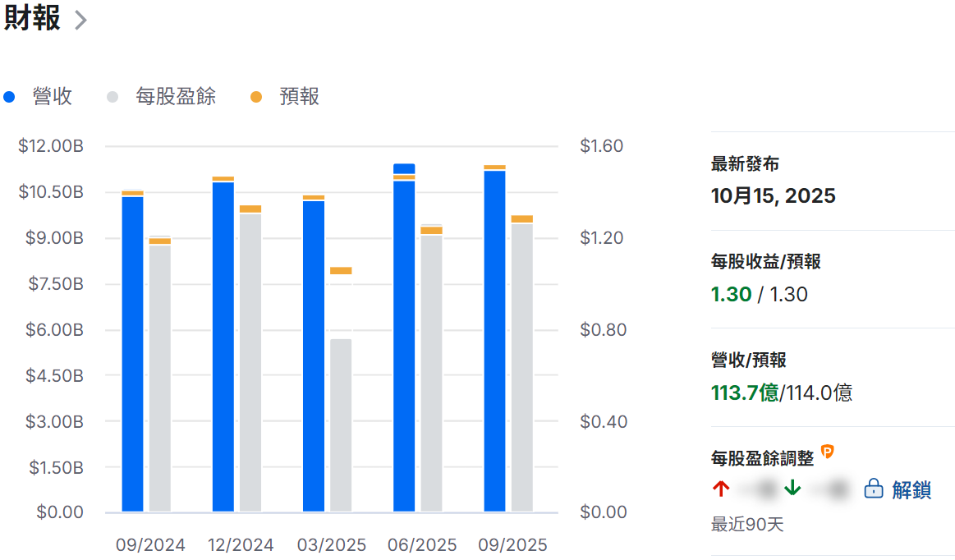Click the 解鎖 unlock link
This screenshot has width=955, height=560.
pyautogui.click(x=911, y=490)
